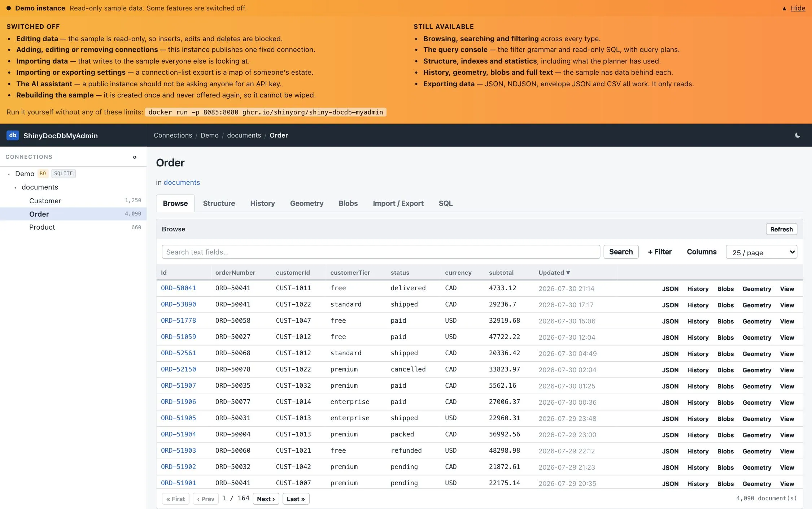Viewport: 812px width, 509px height.
Task: Sort by the orderNumber column header
Action: (235, 273)
